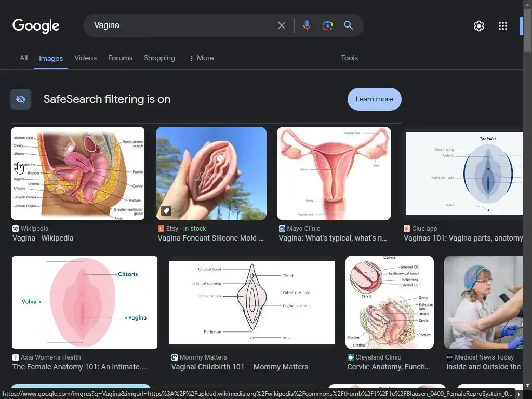532x399 pixels.
Task: Open the Medical News Today photo
Action: tap(484, 302)
